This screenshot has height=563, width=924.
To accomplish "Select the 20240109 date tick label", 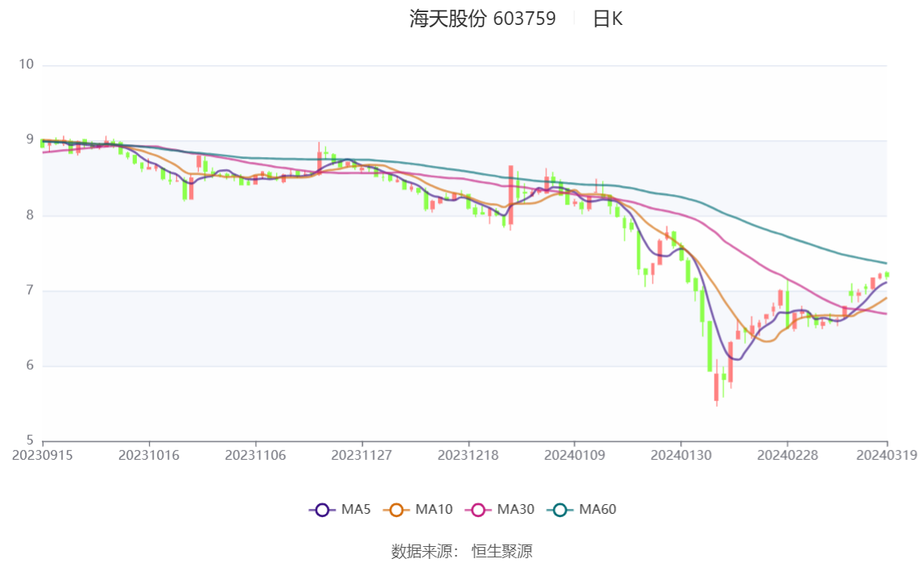I will point(575,456).
